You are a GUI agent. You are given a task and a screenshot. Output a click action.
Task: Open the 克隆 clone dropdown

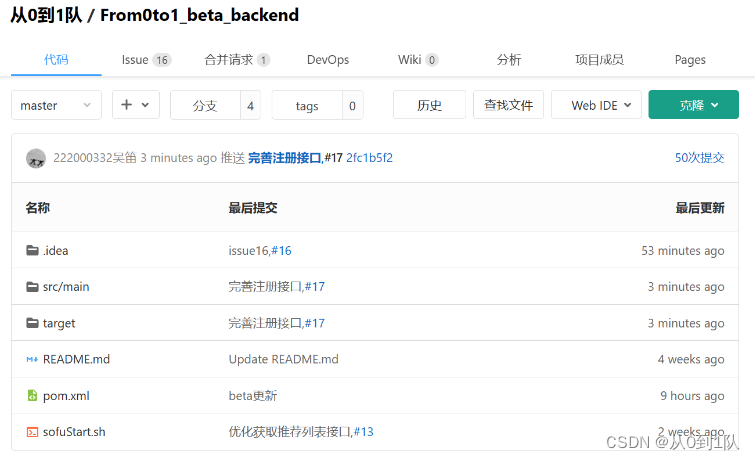(693, 105)
